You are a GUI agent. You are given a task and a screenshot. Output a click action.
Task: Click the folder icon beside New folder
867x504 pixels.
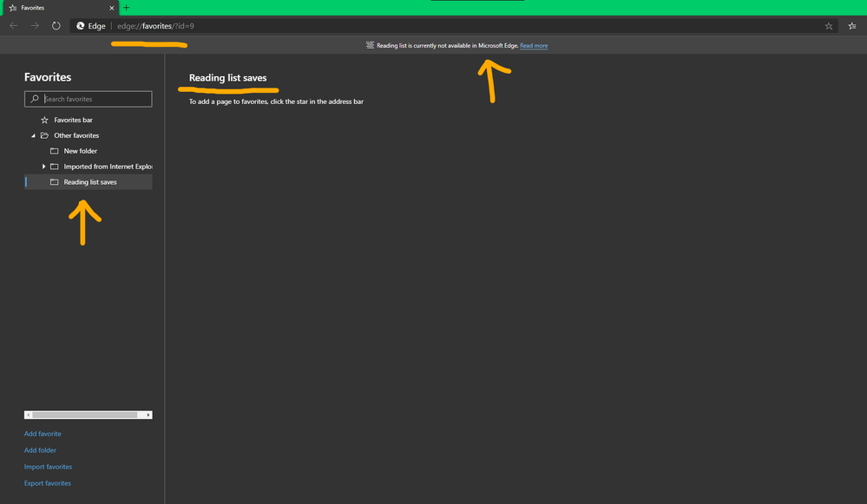tap(54, 151)
